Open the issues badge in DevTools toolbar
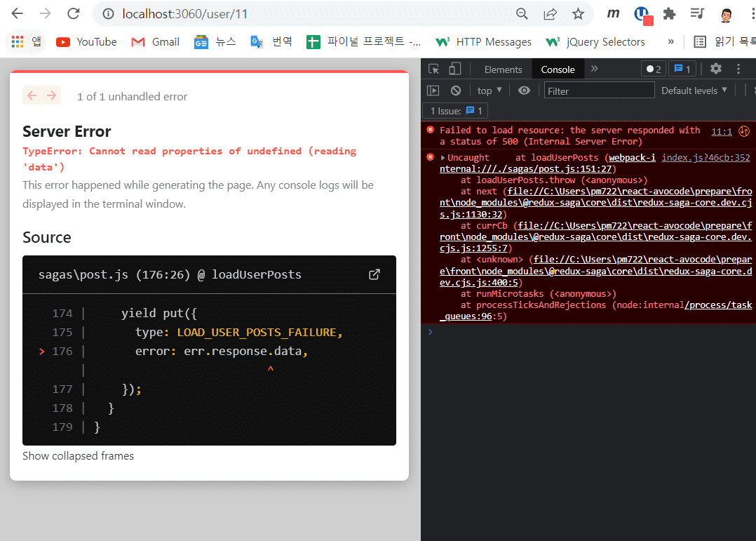Screen dimensions: 756x541 tap(682, 69)
